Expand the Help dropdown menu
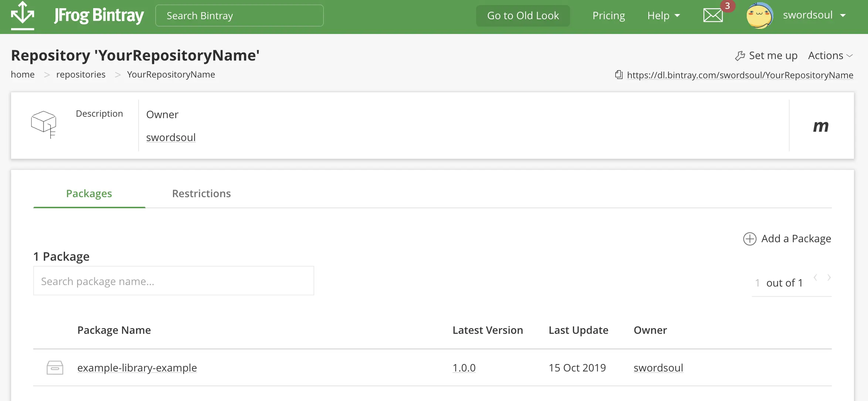Viewport: 868px width, 401px height. [664, 16]
